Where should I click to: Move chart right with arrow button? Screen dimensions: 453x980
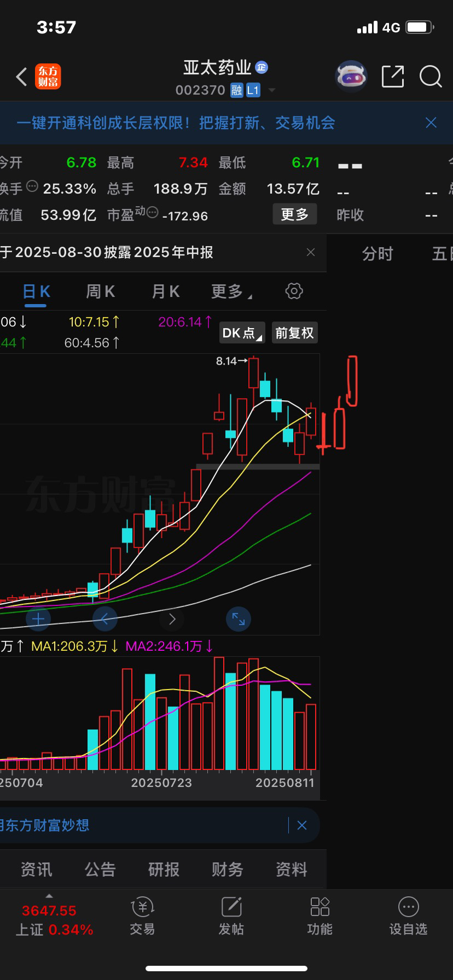(172, 619)
